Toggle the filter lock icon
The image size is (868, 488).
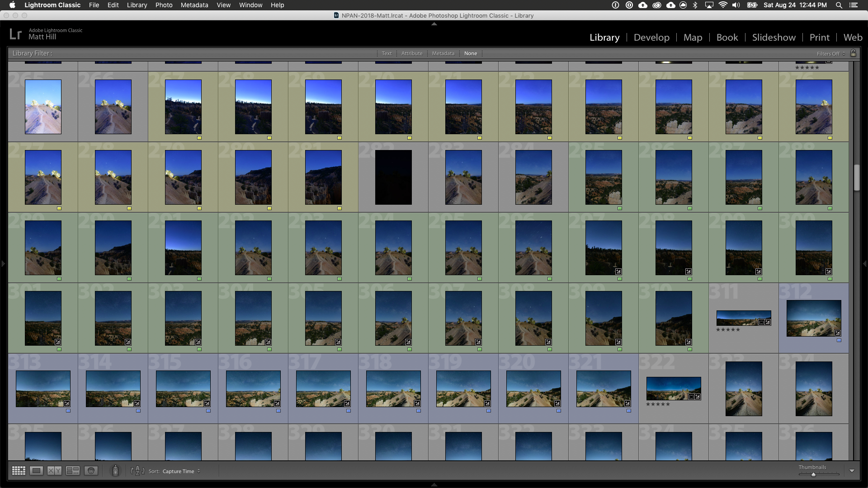(x=853, y=53)
